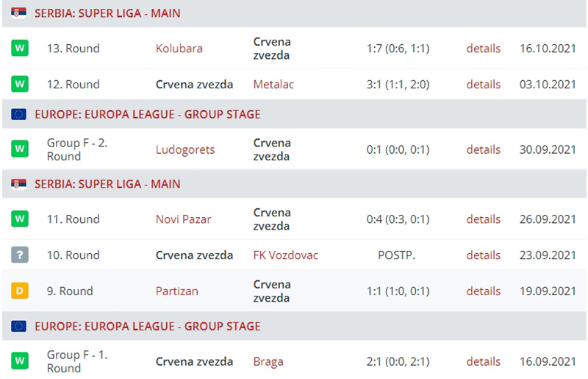Click the 0:4 score for Novi Pazar match
The width and height of the screenshot is (588, 379).
(x=398, y=219)
